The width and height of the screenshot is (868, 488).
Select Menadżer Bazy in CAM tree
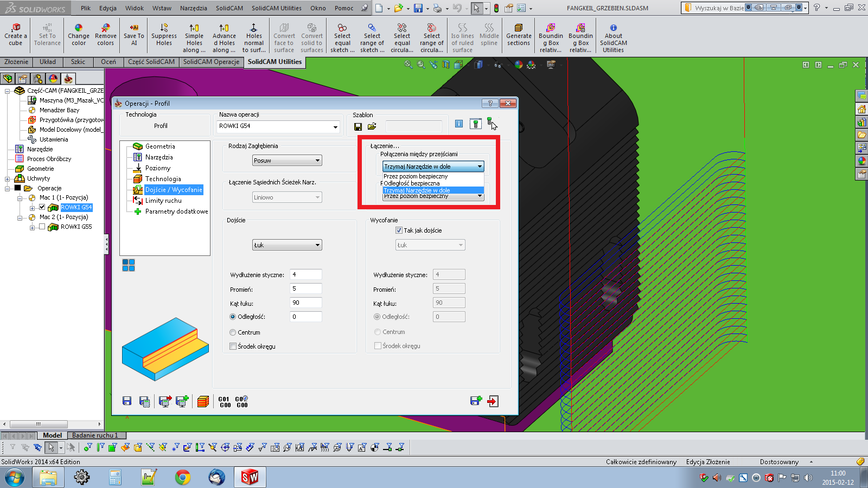pyautogui.click(x=59, y=110)
